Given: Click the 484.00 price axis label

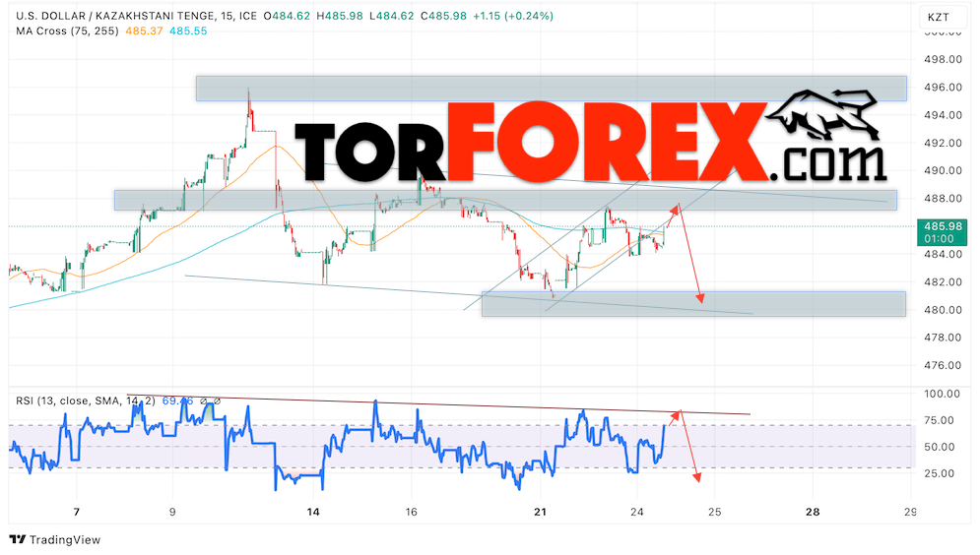Looking at the screenshot, I should tap(944, 254).
